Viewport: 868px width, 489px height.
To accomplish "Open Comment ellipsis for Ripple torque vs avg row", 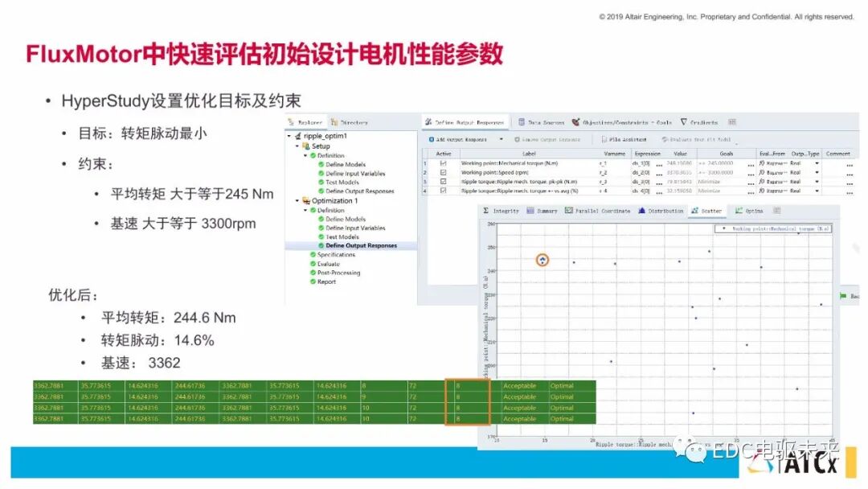I will pyautogui.click(x=850, y=191).
